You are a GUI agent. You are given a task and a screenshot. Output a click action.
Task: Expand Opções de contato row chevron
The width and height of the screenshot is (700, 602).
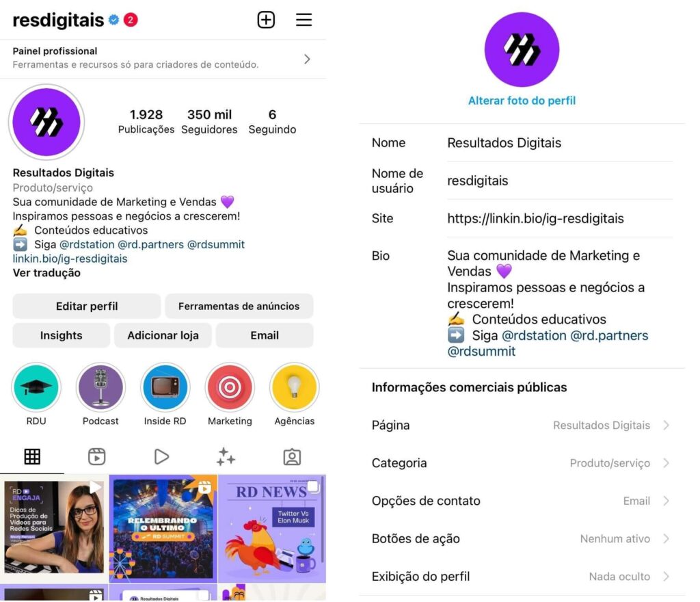[x=666, y=501]
